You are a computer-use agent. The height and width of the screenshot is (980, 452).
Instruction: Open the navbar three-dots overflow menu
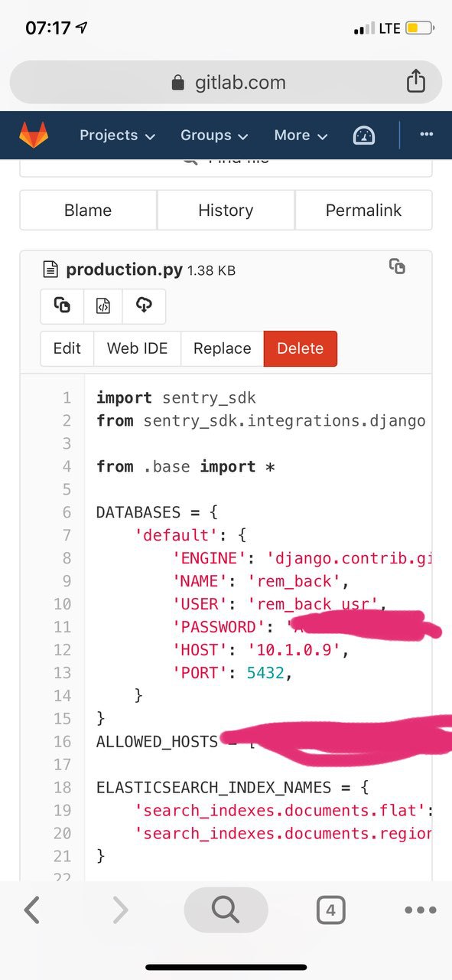(426, 134)
